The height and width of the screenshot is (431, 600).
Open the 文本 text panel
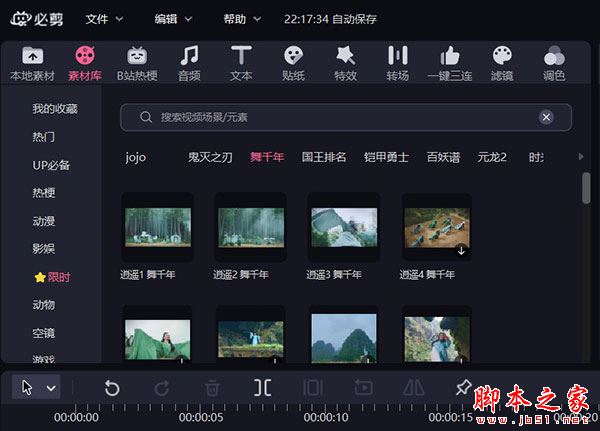[241, 64]
